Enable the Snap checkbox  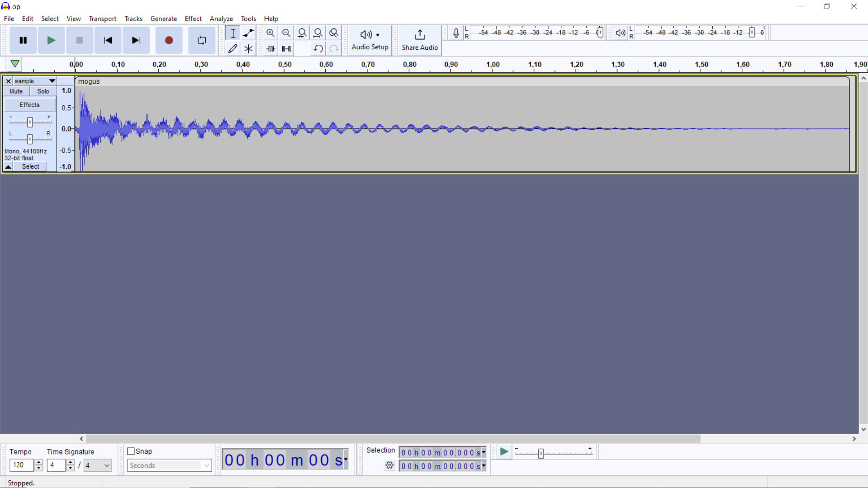point(131,451)
